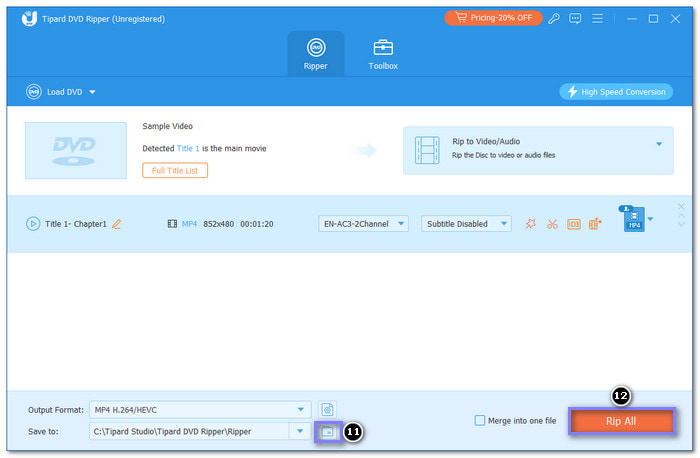Move Title 1 item down

(x=681, y=223)
